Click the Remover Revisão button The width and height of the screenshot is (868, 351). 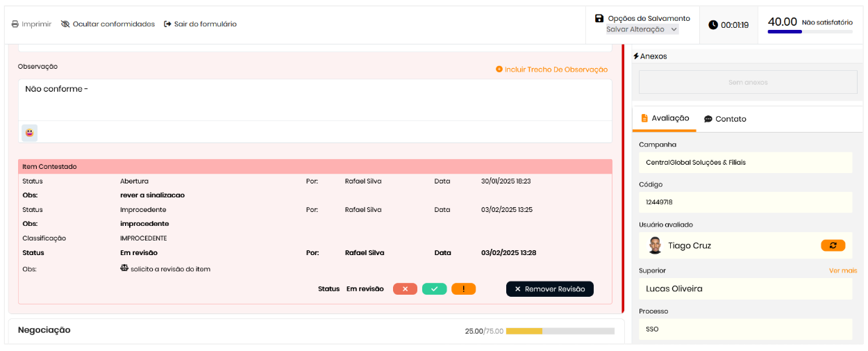[549, 289]
